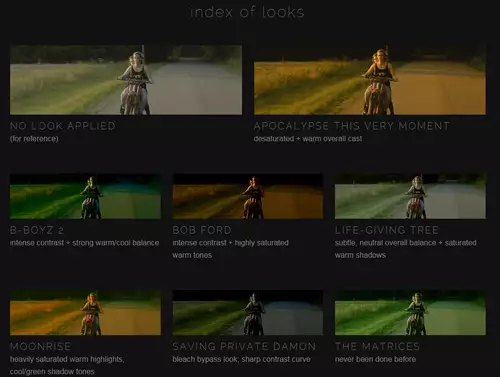Screen dimensions: 500x377
Task: Click 'THE MATRICES' title
Action: tap(377, 346)
